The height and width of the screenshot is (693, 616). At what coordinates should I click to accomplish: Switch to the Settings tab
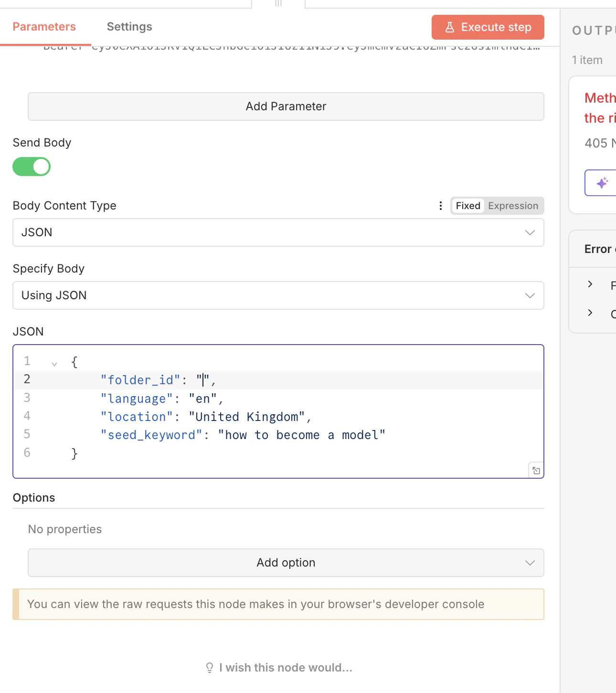(129, 27)
